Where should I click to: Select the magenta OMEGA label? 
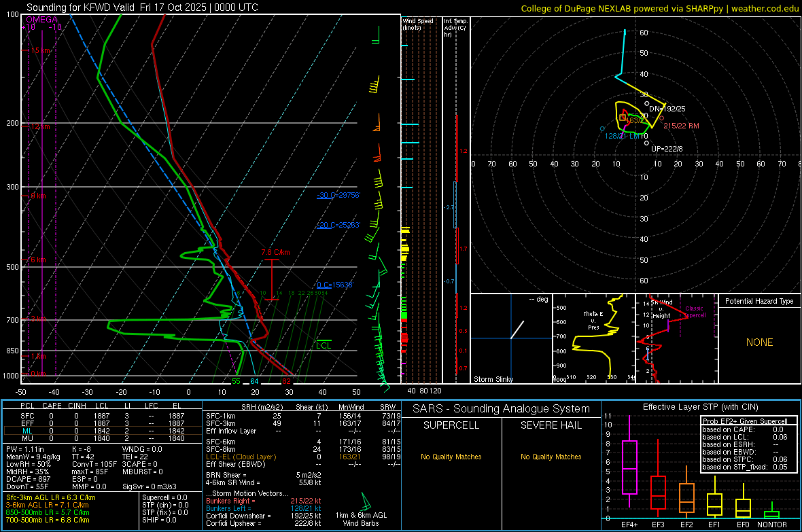click(x=41, y=20)
